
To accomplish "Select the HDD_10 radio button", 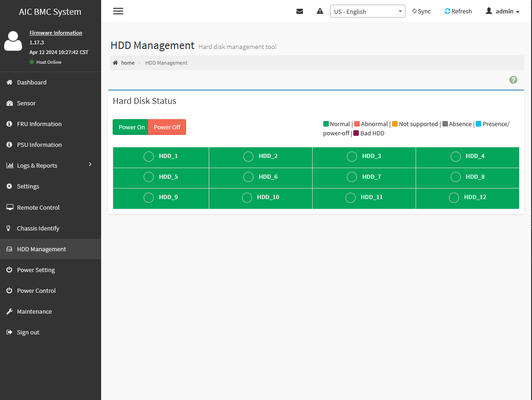I will coord(247,197).
